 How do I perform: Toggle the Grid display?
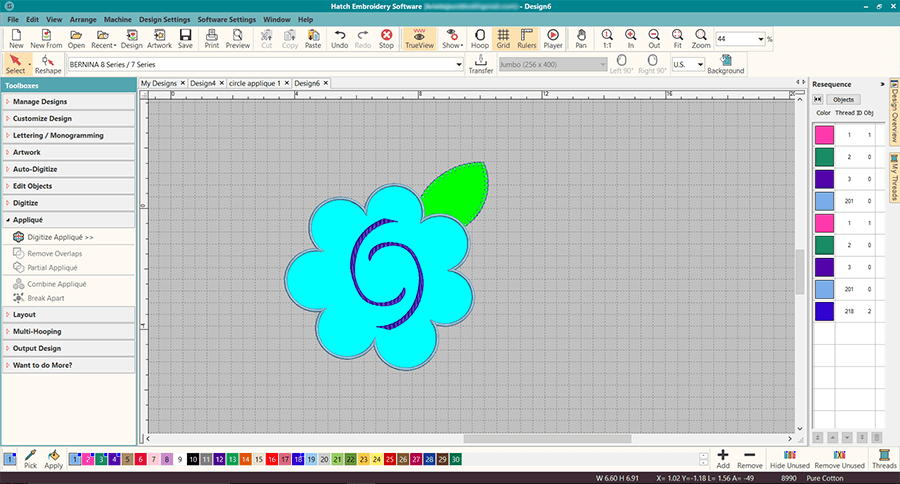pyautogui.click(x=503, y=39)
